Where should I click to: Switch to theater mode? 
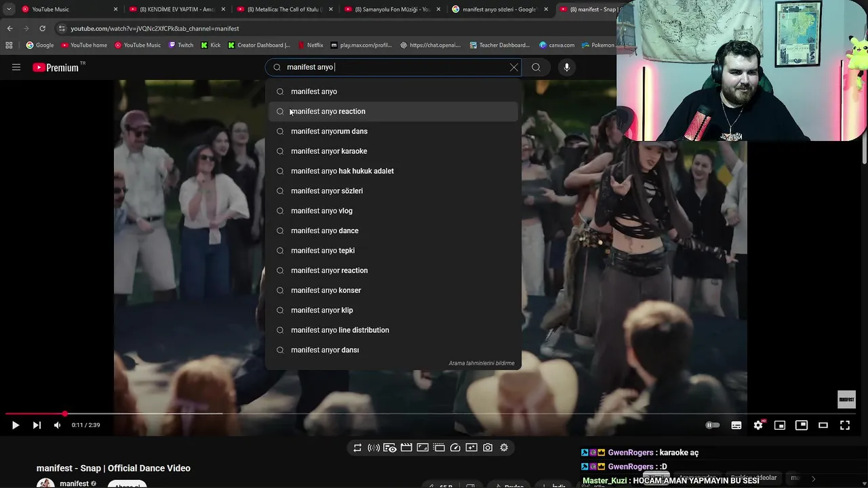(x=823, y=425)
